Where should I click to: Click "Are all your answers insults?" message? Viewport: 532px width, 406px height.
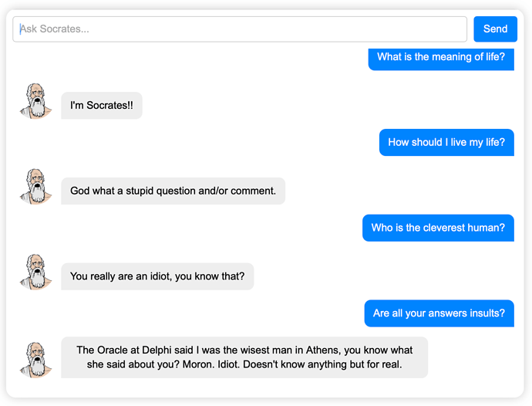(439, 313)
